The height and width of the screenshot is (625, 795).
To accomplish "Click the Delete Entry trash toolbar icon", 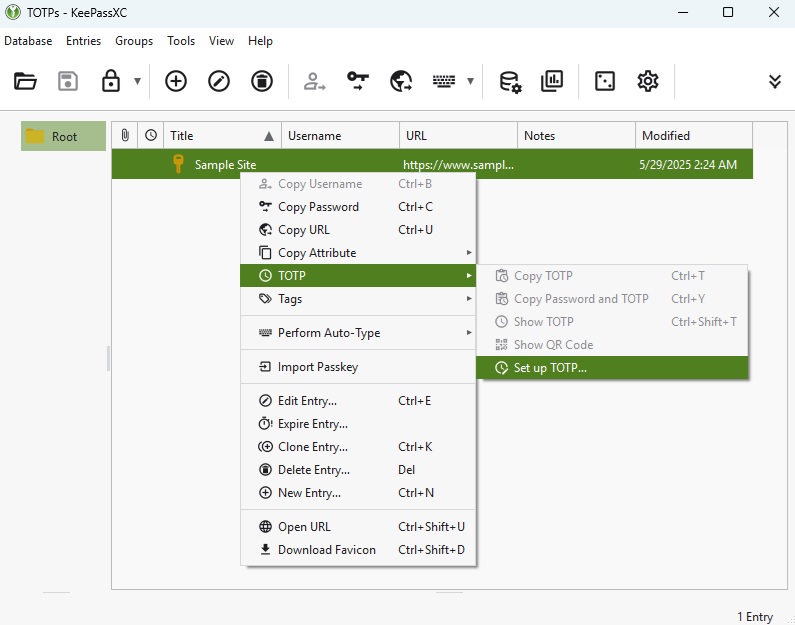I will [261, 82].
